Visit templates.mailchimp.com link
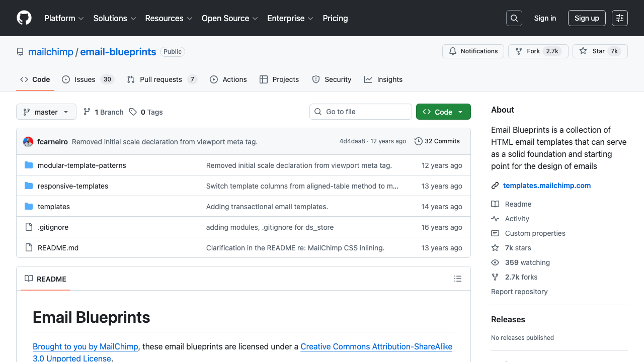Image resolution: width=644 pixels, height=362 pixels. 547,186
